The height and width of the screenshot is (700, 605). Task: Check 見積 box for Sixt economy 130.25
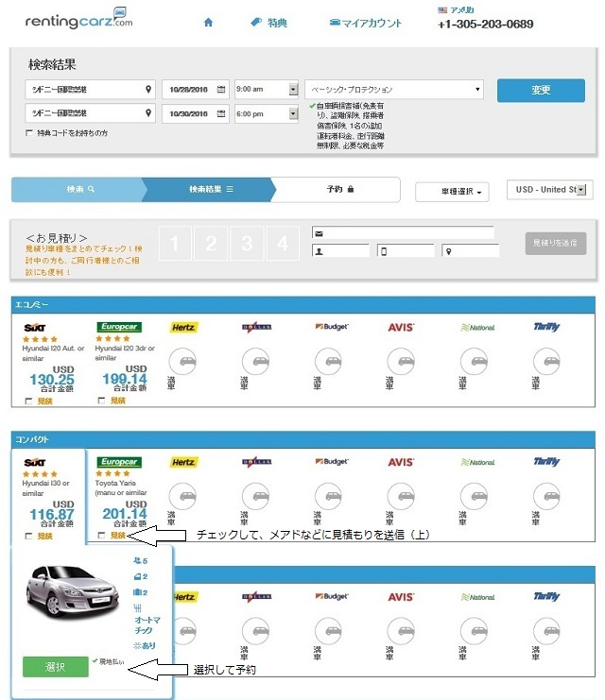click(x=29, y=401)
